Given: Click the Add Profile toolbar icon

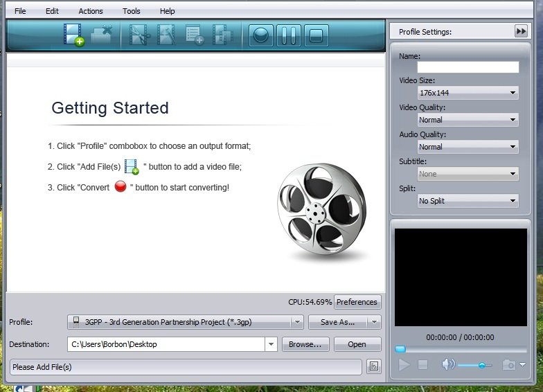Looking at the screenshot, I should point(195,35).
